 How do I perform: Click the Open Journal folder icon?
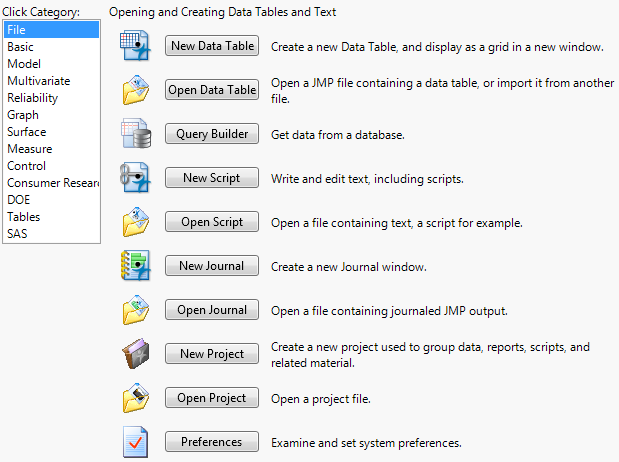click(134, 310)
